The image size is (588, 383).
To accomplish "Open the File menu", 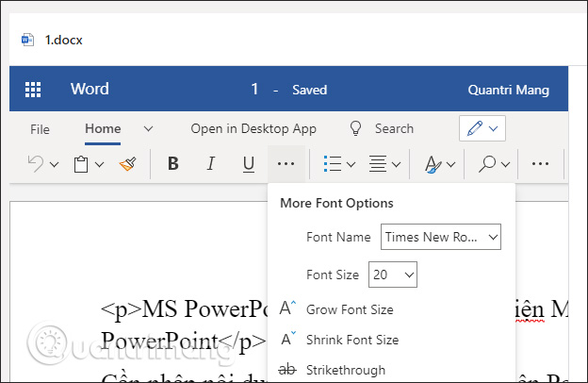I will (x=40, y=129).
